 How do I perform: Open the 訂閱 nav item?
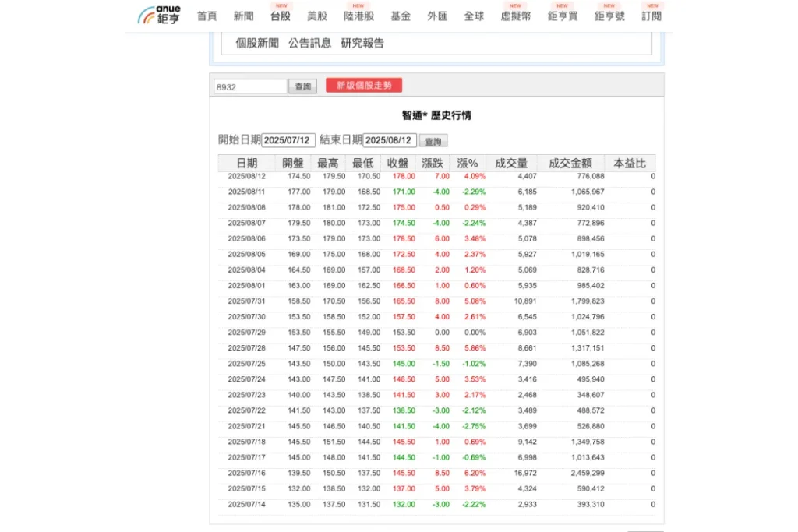[651, 16]
